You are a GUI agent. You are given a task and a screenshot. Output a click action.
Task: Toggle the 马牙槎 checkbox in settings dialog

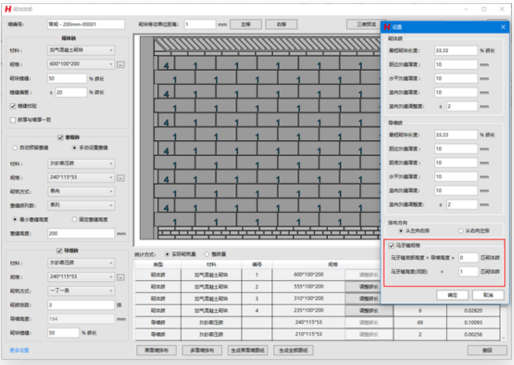(392, 246)
